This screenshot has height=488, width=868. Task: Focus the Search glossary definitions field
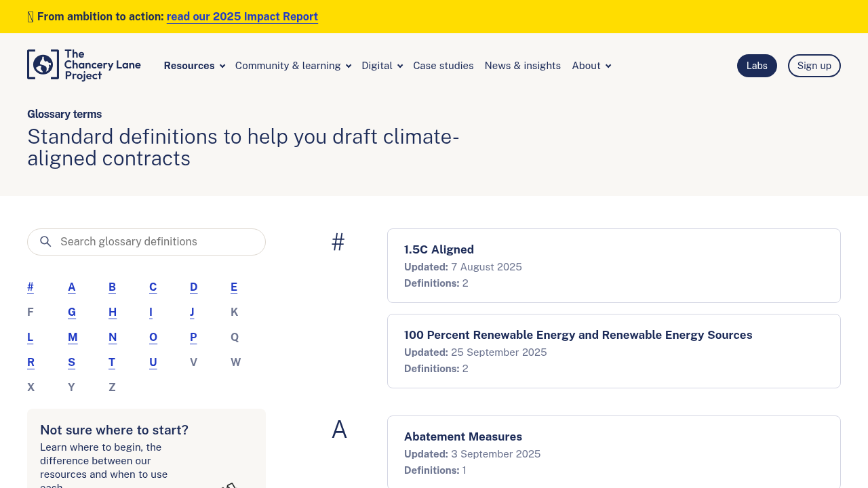[x=146, y=242]
